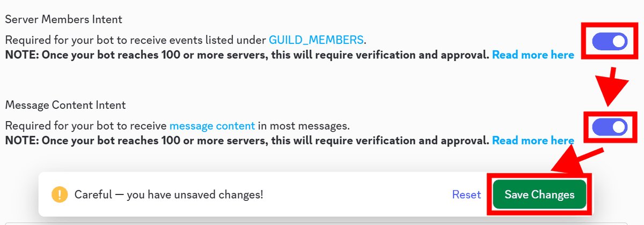Click the bold verification NOTE under Server Members Intent
Image resolution: width=644 pixels, height=225 pixels.
(x=247, y=55)
